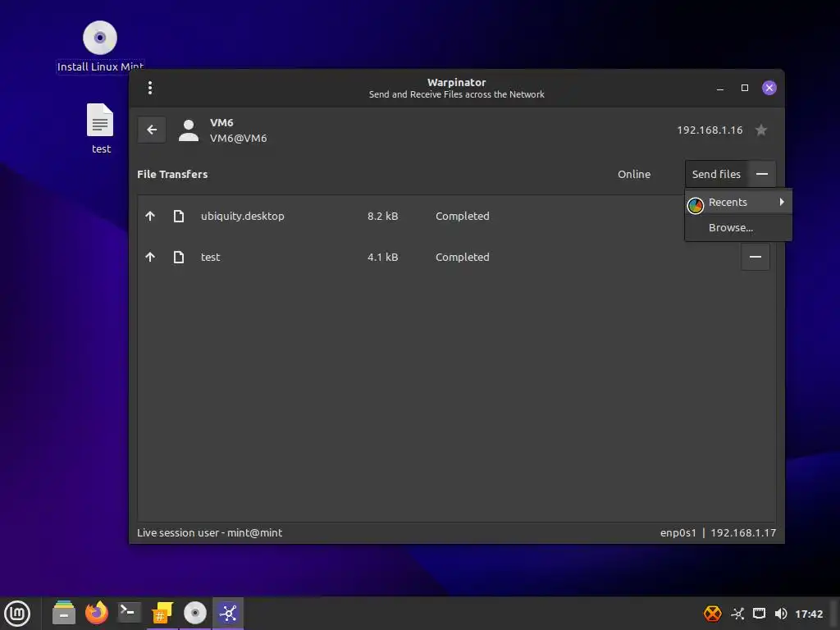Launch Firefox from the panel
The width and height of the screenshot is (840, 630).
[x=97, y=613]
